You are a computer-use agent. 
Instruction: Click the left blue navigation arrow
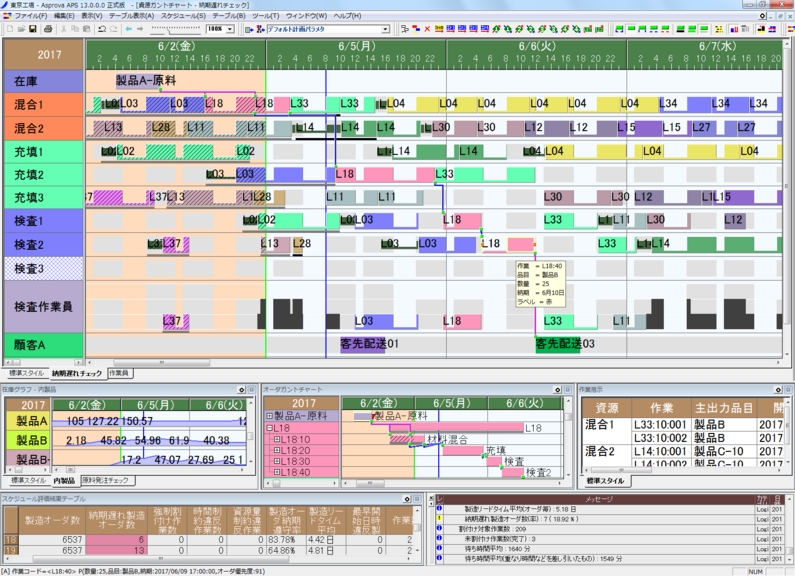128,29
